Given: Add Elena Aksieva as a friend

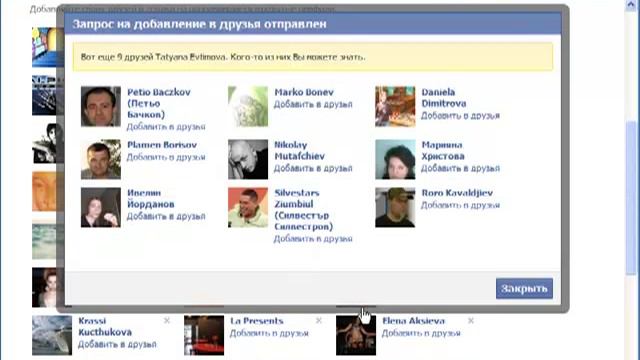Looking at the screenshot, I should [x=421, y=333].
